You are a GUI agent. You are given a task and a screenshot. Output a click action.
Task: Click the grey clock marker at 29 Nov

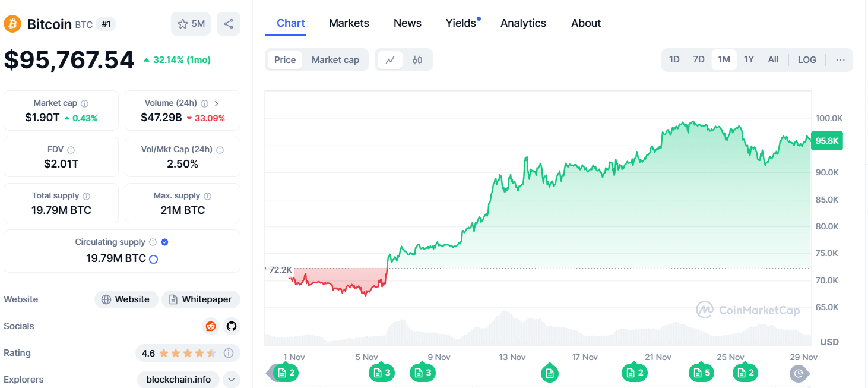tap(799, 373)
